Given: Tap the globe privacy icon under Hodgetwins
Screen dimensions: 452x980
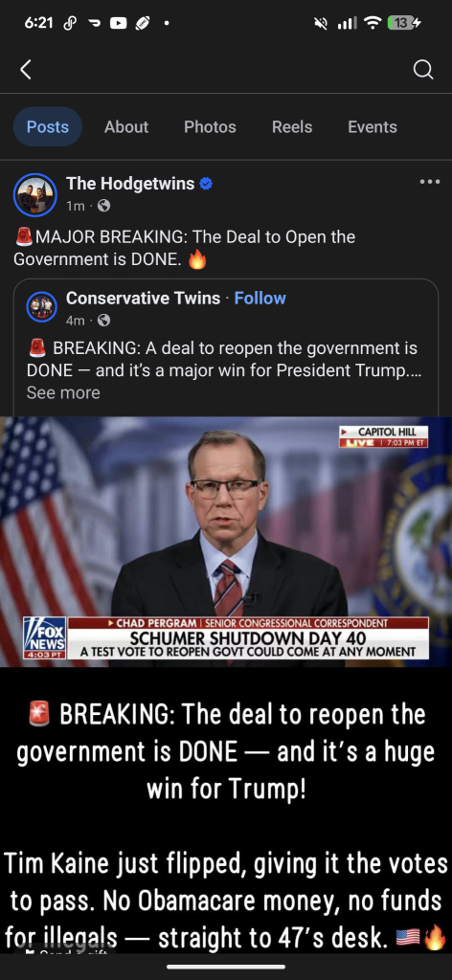Looking at the screenshot, I should 103,206.
